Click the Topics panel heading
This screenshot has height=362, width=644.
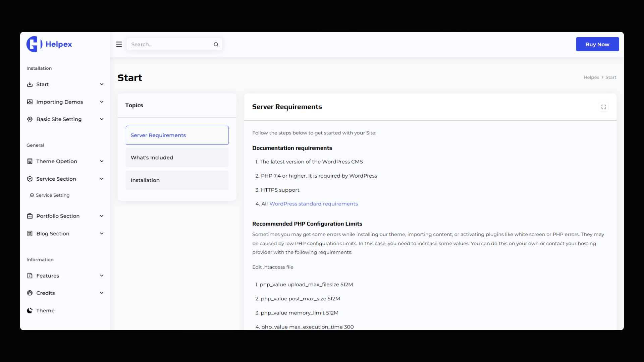click(x=134, y=105)
